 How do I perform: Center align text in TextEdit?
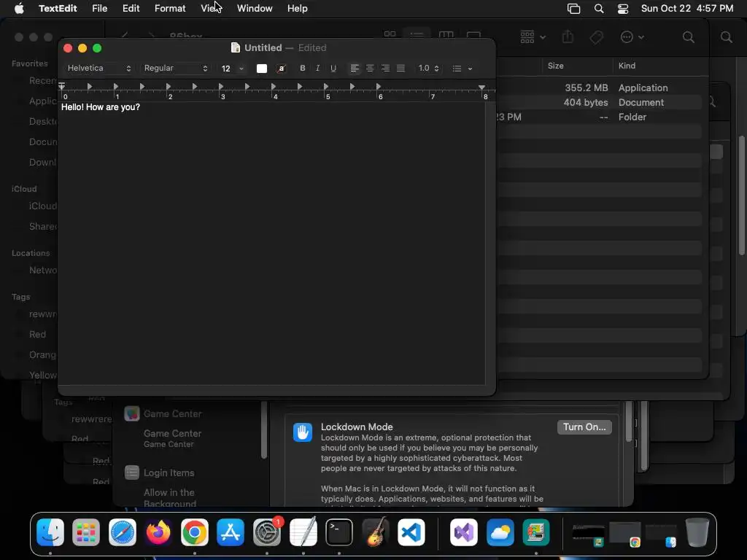[370, 68]
